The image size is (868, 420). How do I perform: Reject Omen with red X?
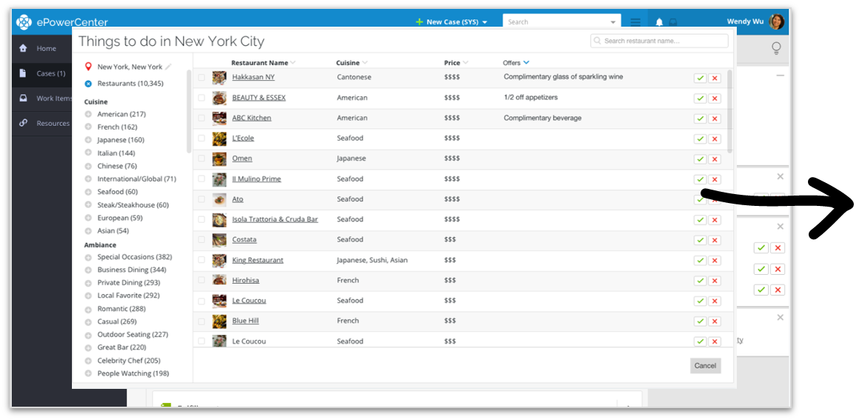pos(715,159)
